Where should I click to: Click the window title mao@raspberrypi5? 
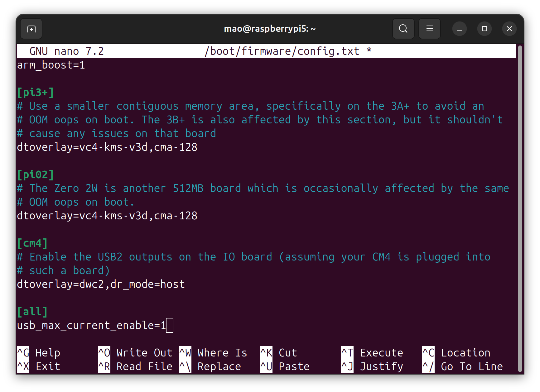pos(270,29)
